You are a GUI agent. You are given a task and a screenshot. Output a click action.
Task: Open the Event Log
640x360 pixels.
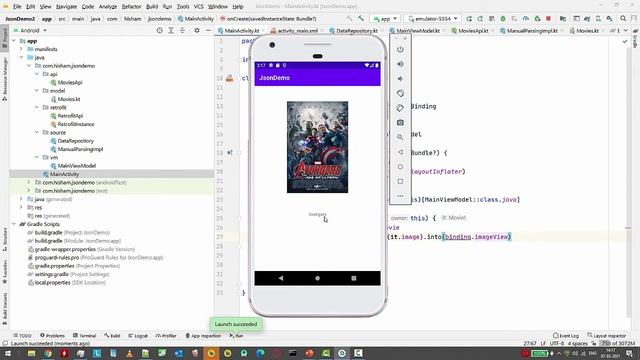[566, 336]
